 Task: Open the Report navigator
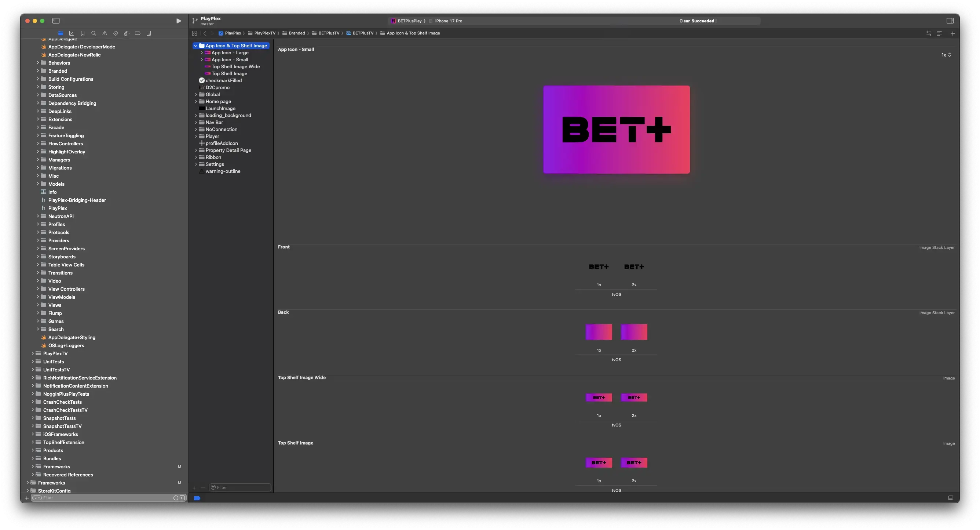149,33
